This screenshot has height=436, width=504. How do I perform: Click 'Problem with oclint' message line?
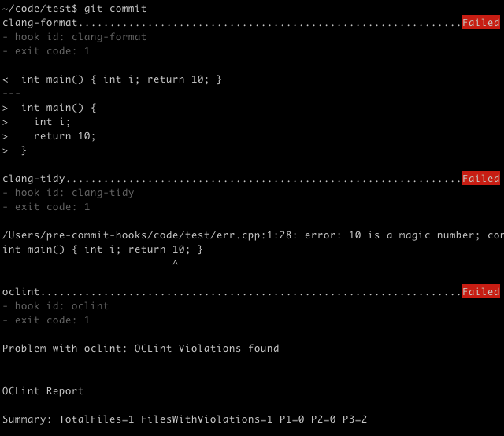(x=140, y=349)
